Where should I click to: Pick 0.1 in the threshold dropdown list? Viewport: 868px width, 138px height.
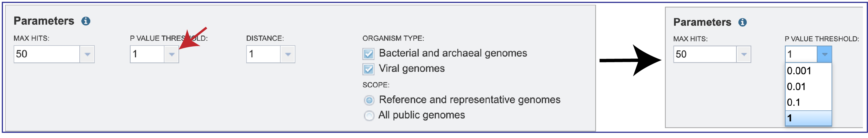tap(808, 102)
